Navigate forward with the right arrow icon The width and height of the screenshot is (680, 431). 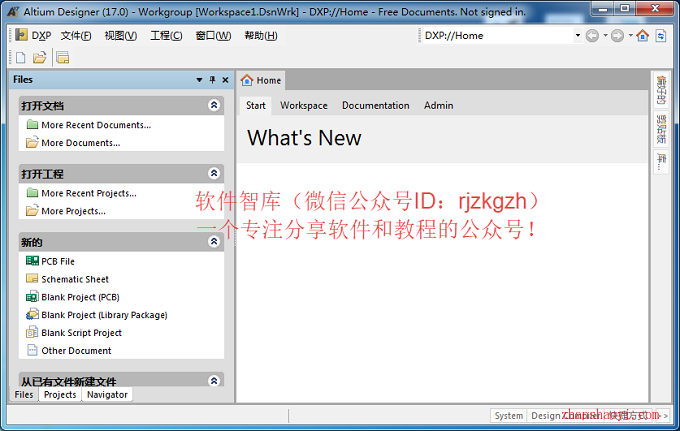(x=617, y=36)
